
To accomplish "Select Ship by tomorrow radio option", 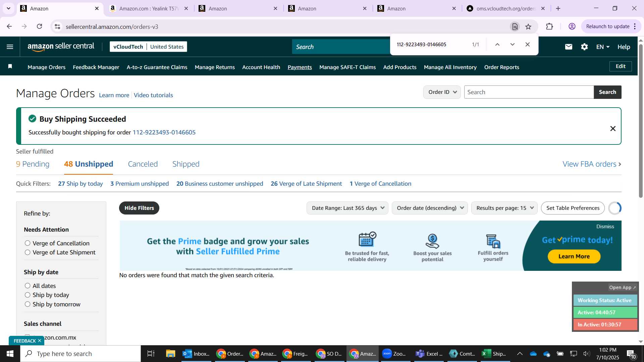I will click(28, 304).
